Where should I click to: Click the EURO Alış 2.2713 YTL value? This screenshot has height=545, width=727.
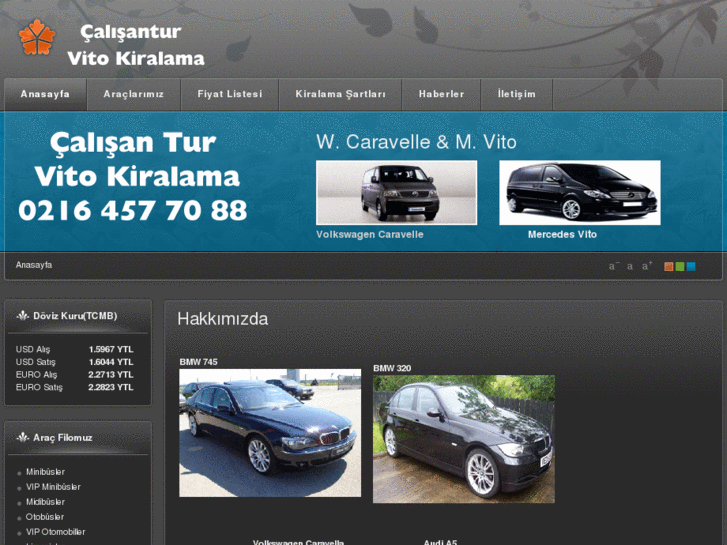[111, 375]
